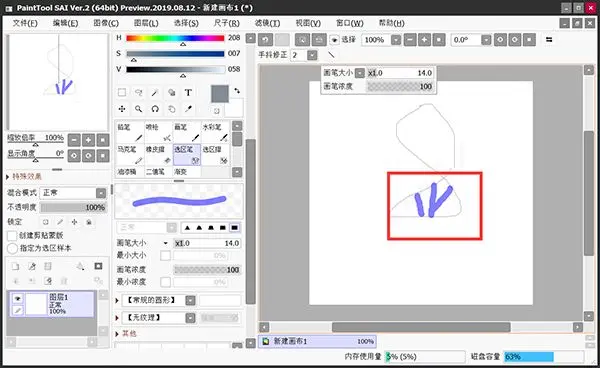This screenshot has width=600, height=368.
Task: Tick the 最小大小 checkbox
Action: (165, 255)
